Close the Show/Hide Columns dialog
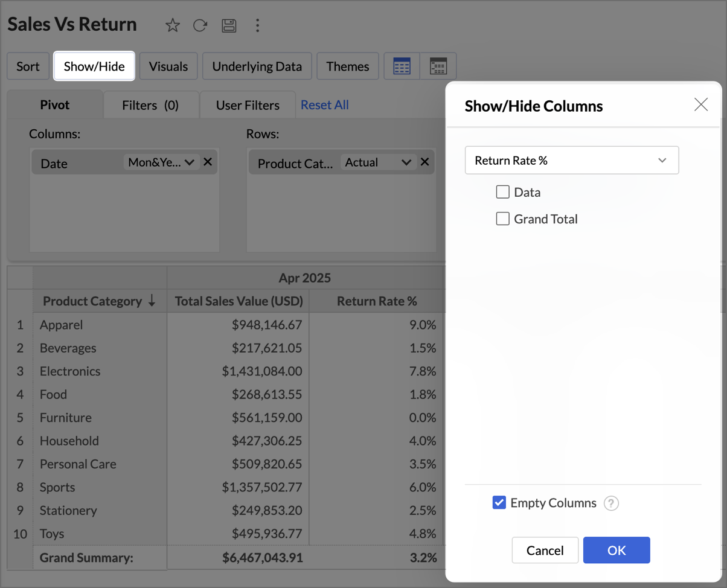Screen dimensions: 727x588 click(x=700, y=104)
